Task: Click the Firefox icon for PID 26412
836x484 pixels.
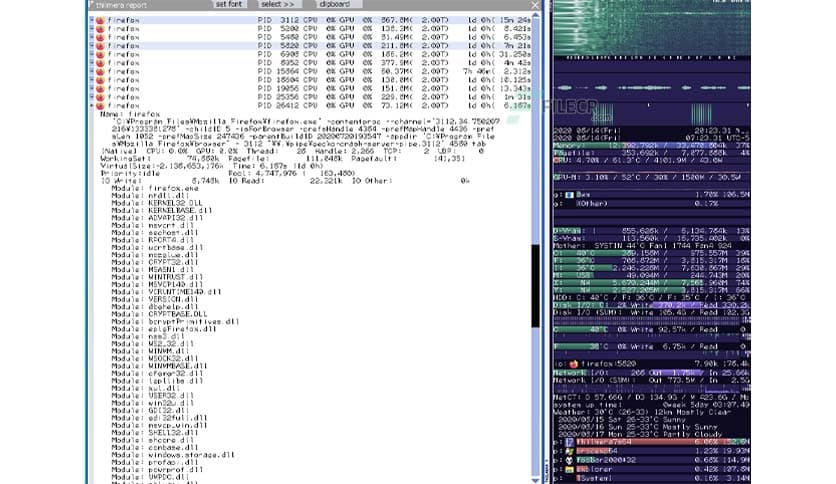Action: pos(100,105)
